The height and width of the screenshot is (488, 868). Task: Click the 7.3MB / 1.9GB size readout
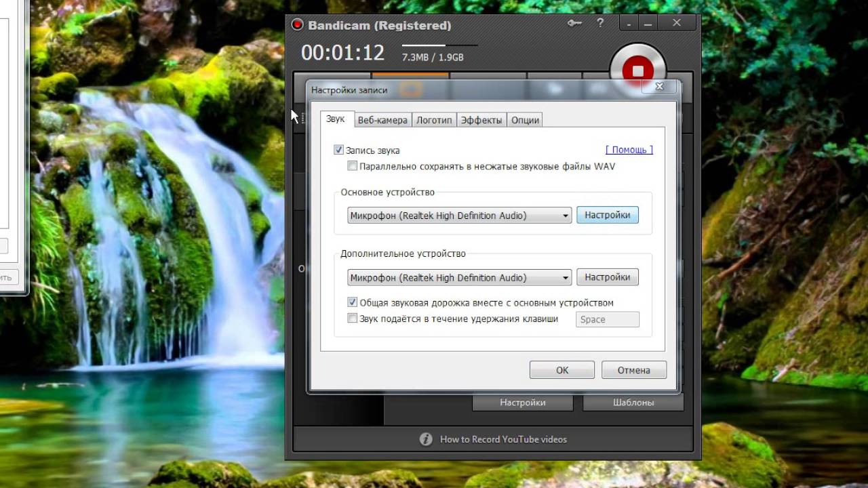tap(433, 58)
